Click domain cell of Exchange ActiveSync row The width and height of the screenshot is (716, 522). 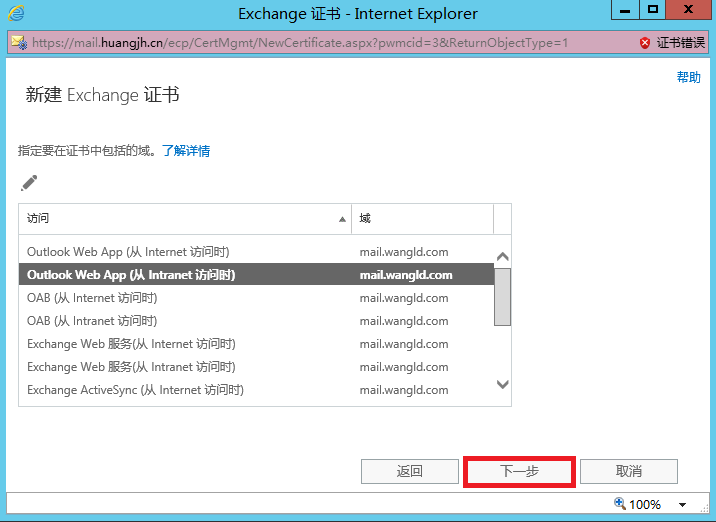click(x=404, y=390)
